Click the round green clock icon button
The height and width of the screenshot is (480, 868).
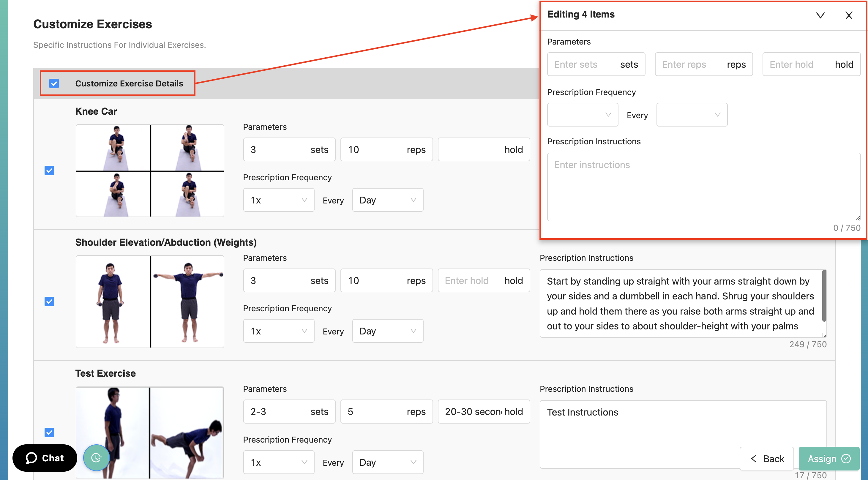96,457
